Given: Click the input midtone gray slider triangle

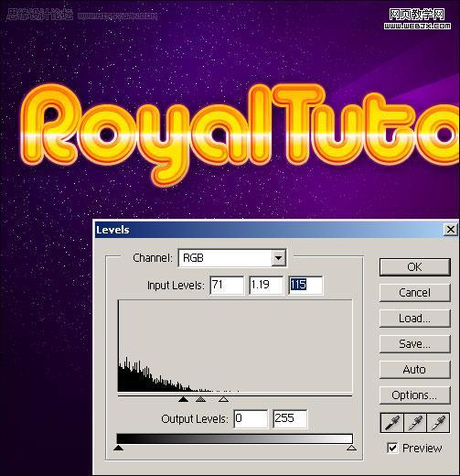Looking at the screenshot, I should tap(200, 399).
